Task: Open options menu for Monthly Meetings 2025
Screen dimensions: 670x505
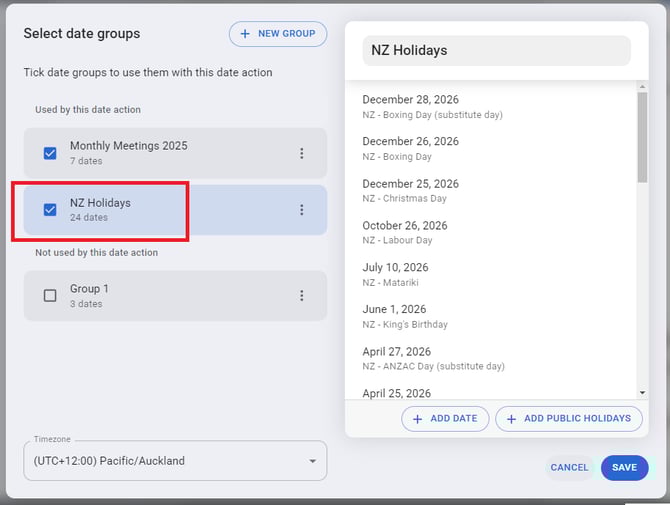Action: coord(301,153)
